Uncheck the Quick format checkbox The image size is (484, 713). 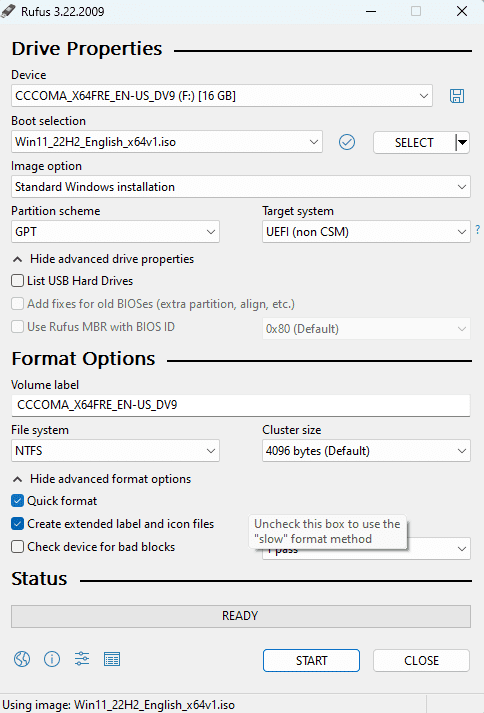tap(17, 501)
